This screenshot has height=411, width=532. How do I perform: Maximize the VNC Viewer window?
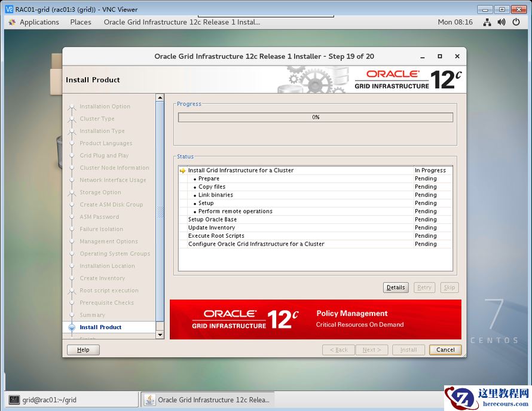(502, 10)
